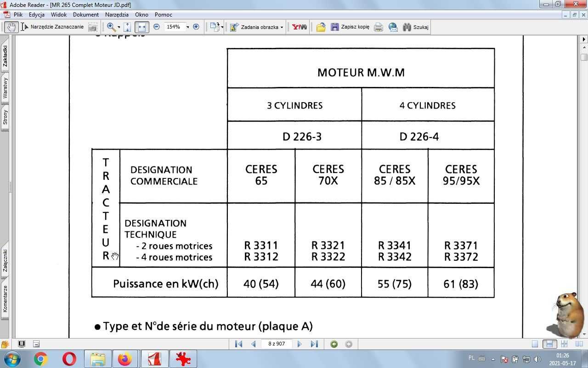588x368 pixels.
Task: Click the hide toolbars icon in status bar
Action: tap(36, 344)
